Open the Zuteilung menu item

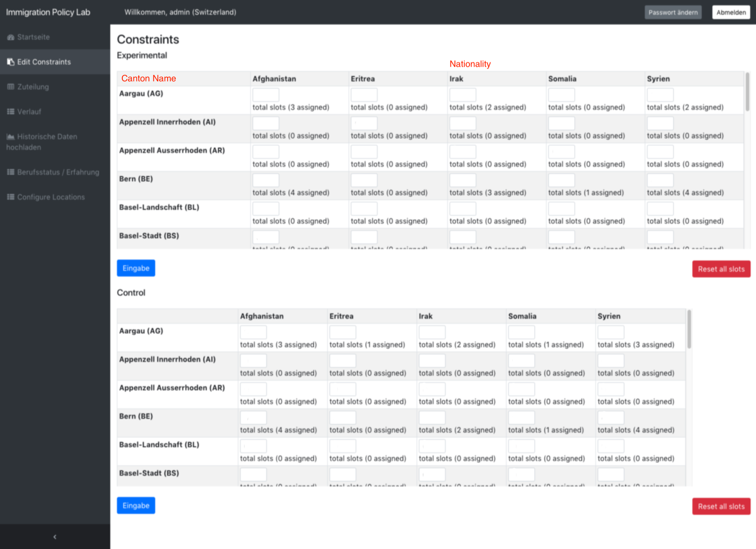coord(33,87)
